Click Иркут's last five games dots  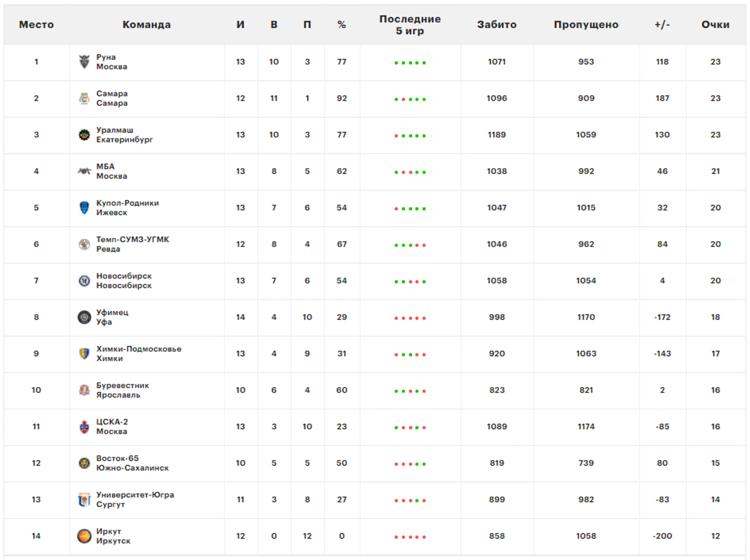tap(410, 537)
